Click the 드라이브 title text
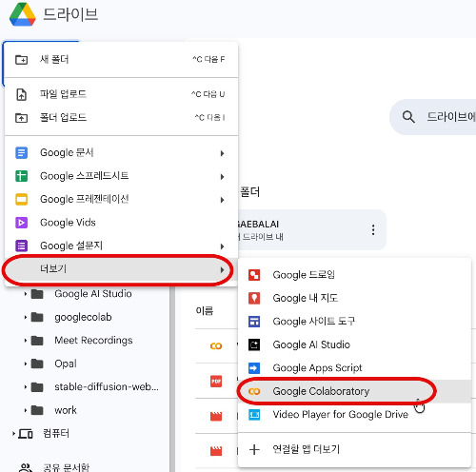The height and width of the screenshot is (472, 476). tap(70, 14)
